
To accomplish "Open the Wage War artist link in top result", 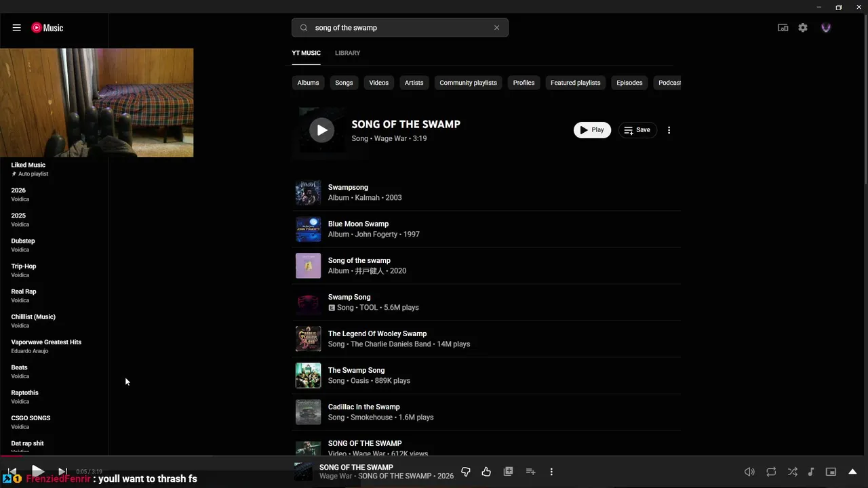I will 390,138.
